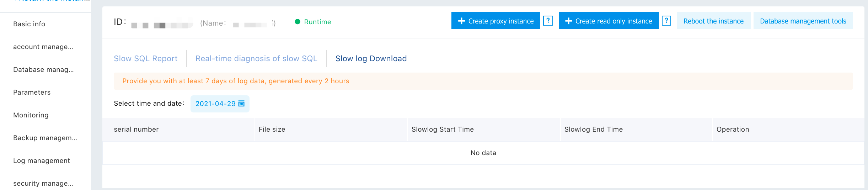Click the help icon beside Create read only instance
This screenshot has height=190, width=868.
[666, 21]
